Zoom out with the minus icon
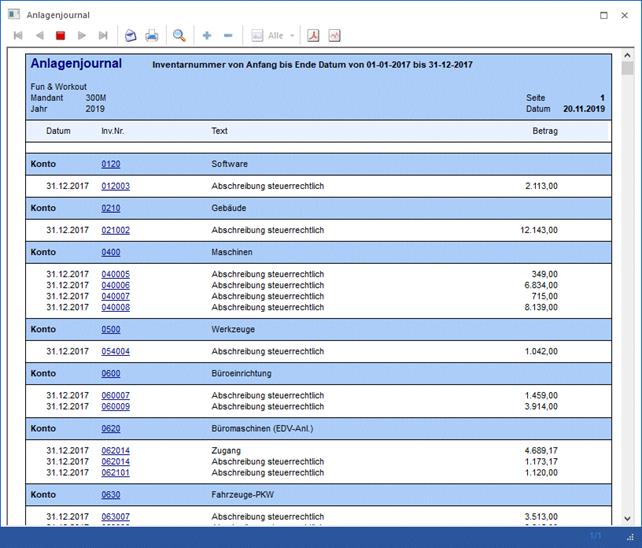This screenshot has width=642, height=548. 228,36
